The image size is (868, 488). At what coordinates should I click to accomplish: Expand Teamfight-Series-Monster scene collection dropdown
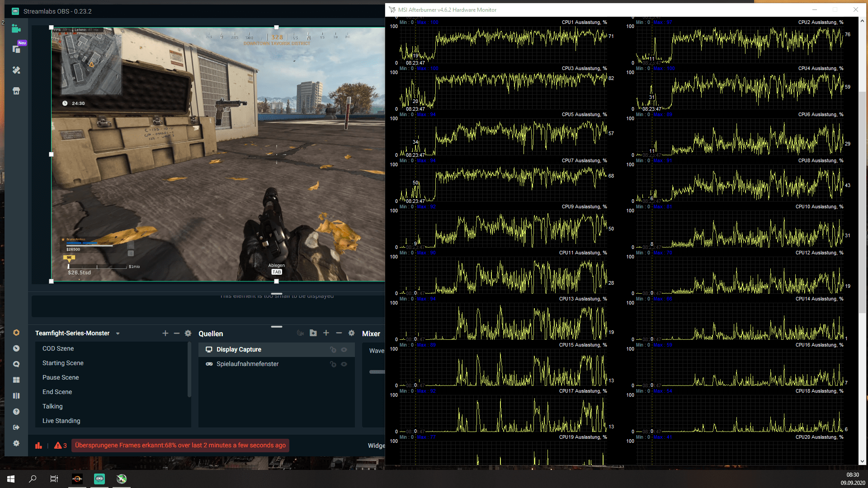118,333
